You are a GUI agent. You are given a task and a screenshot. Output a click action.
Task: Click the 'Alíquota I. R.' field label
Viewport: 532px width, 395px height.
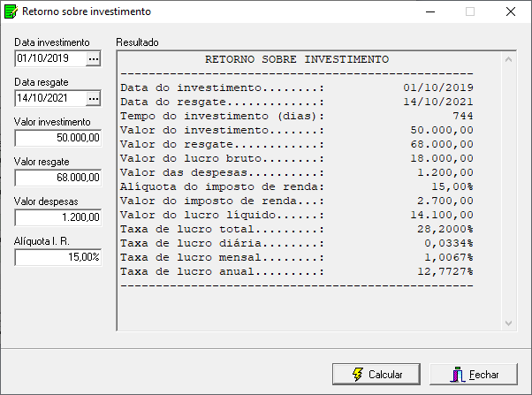(x=42, y=241)
